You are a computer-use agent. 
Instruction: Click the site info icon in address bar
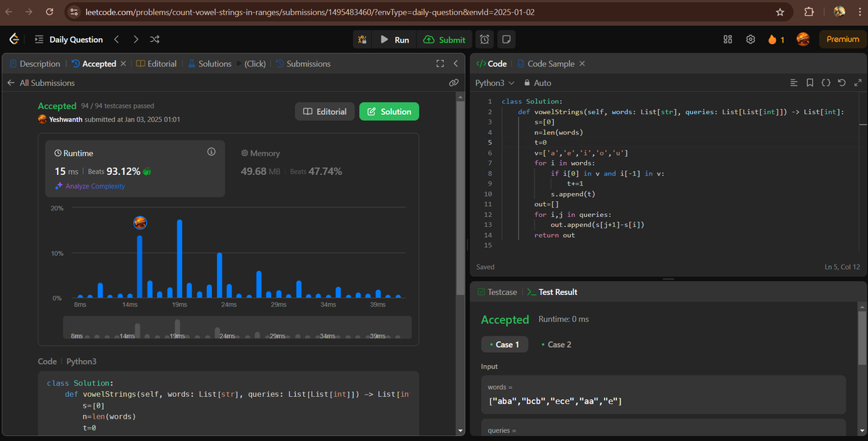73,12
